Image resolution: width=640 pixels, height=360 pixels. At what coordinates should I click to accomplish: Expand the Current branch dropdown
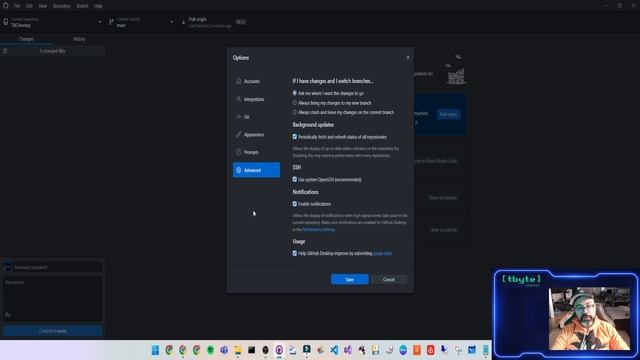[x=141, y=22]
